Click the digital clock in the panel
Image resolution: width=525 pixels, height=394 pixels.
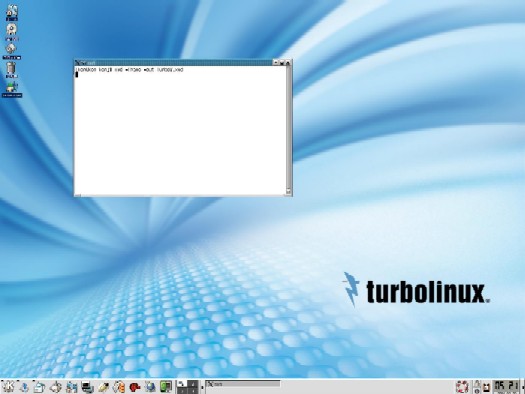click(507, 387)
